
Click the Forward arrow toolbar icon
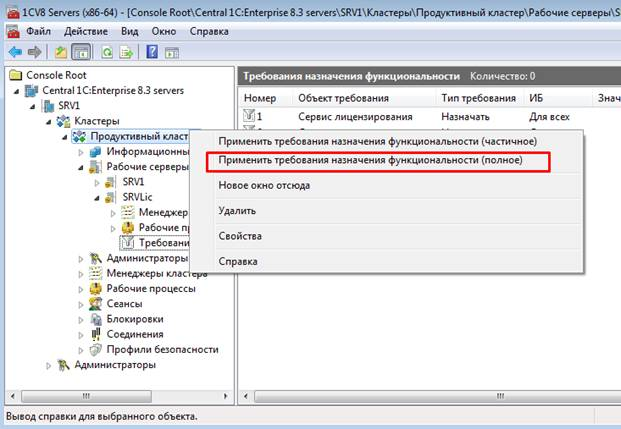coord(34,51)
